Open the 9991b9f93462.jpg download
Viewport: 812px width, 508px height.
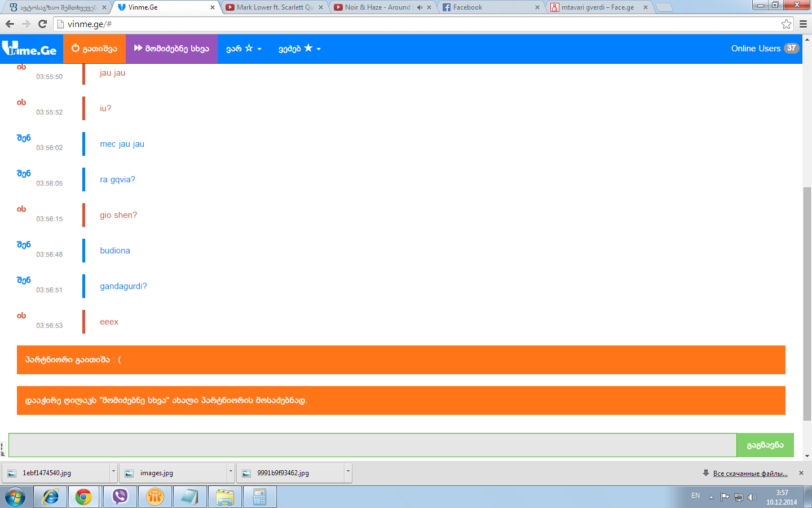[290, 473]
